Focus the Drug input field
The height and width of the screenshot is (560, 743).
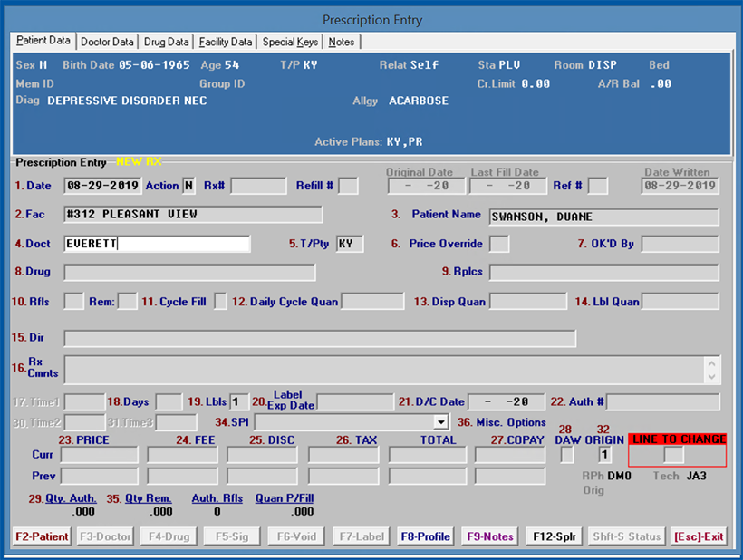click(x=189, y=273)
